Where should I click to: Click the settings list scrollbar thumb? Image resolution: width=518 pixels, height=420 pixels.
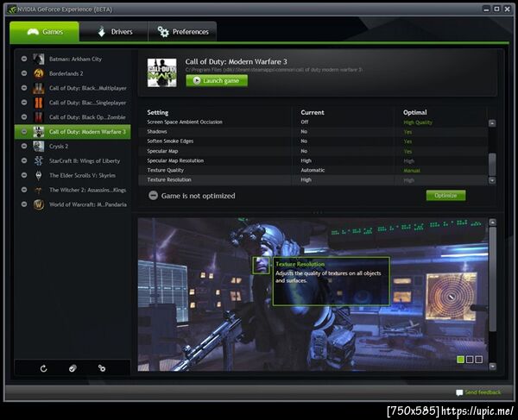[492, 165]
